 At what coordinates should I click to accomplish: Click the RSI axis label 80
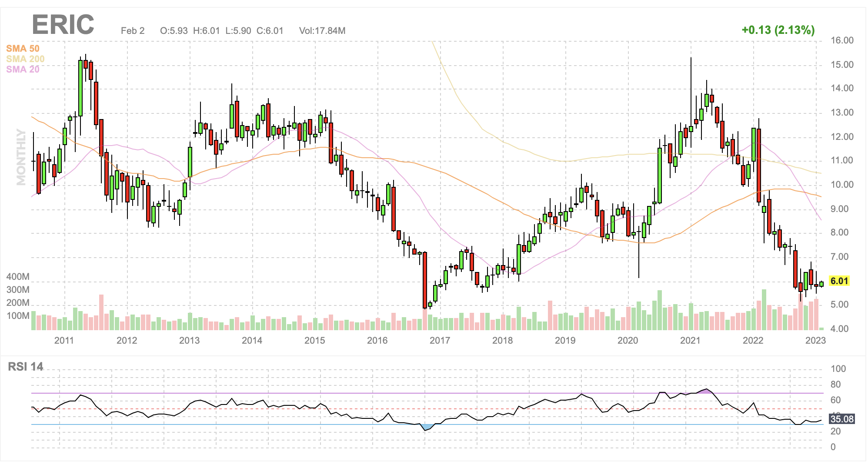(836, 384)
